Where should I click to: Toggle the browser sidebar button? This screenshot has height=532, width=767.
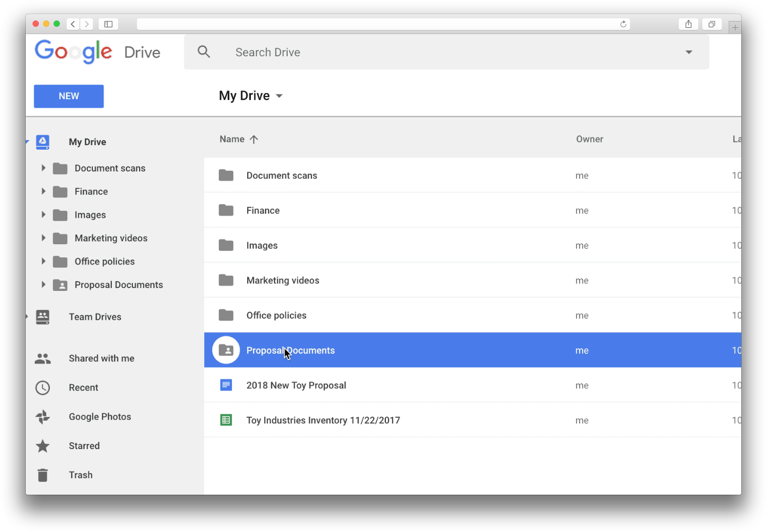tap(108, 24)
